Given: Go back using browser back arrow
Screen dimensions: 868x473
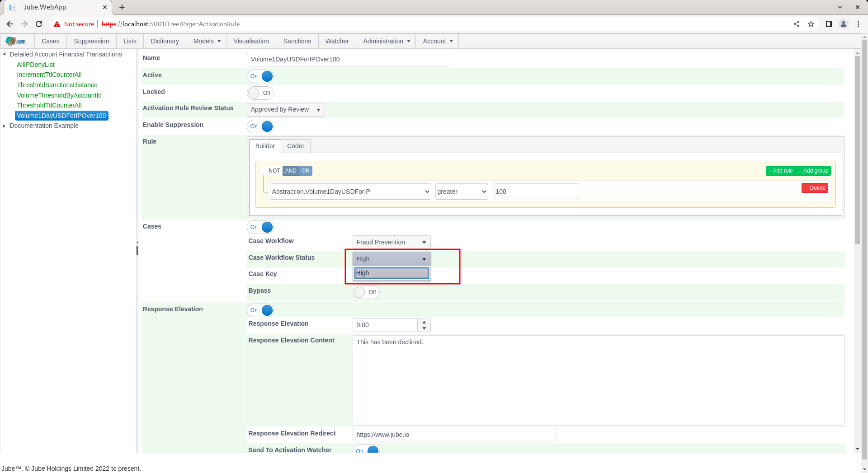Looking at the screenshot, I should [x=10, y=24].
